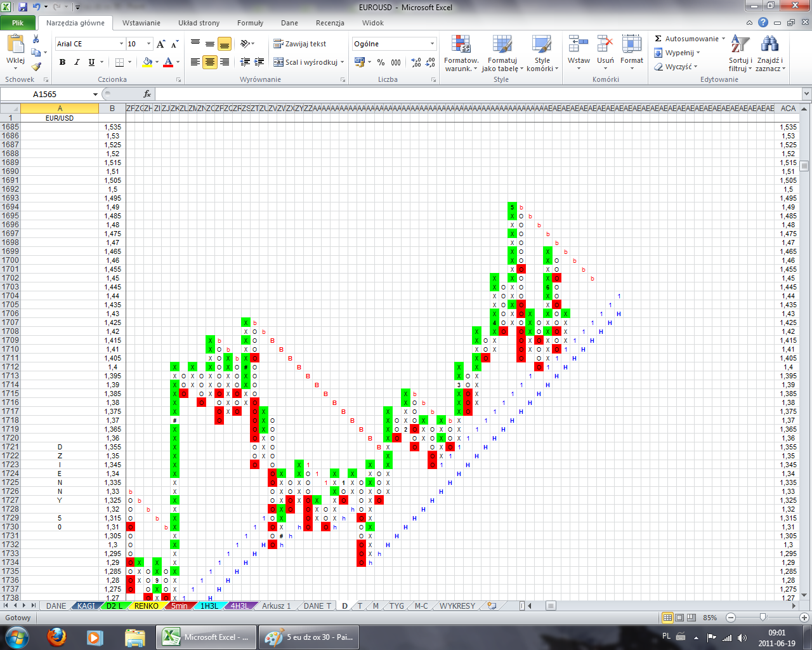
Task: Open the Name Box dropdown arrow
Action: tap(95, 94)
